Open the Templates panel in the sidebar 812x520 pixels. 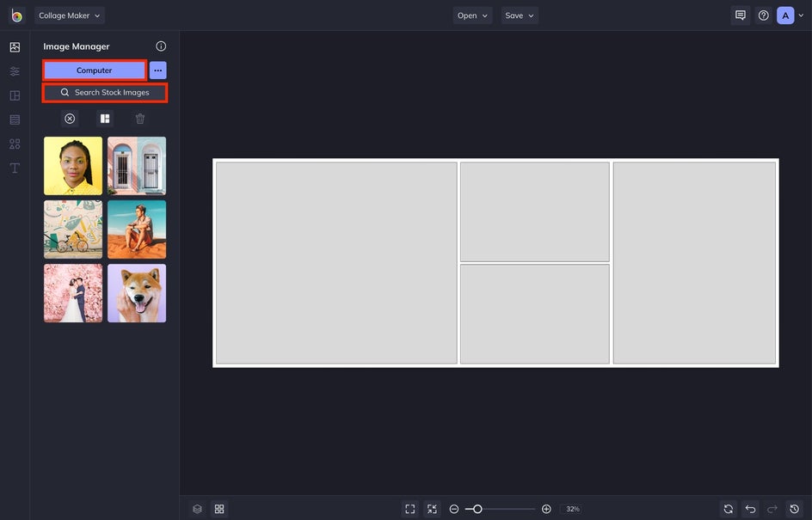point(14,119)
